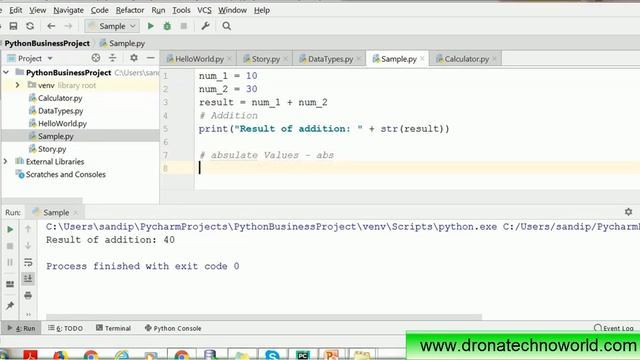Open the Sample run configuration dropdown

[112, 26]
